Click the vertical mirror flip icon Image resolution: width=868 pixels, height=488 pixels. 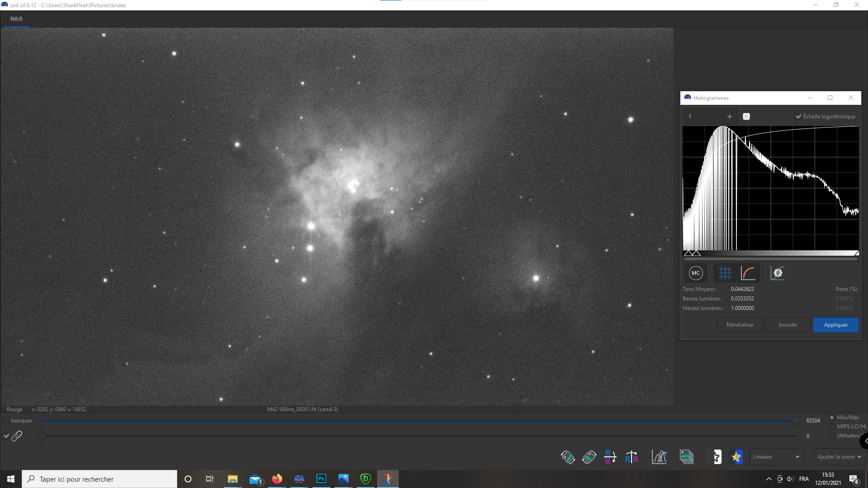610,457
